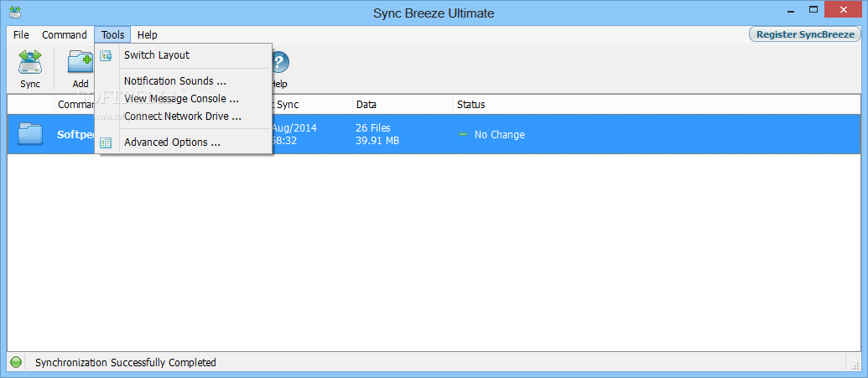This screenshot has width=868, height=378.
Task: Close the open Tools menu
Action: 113,35
